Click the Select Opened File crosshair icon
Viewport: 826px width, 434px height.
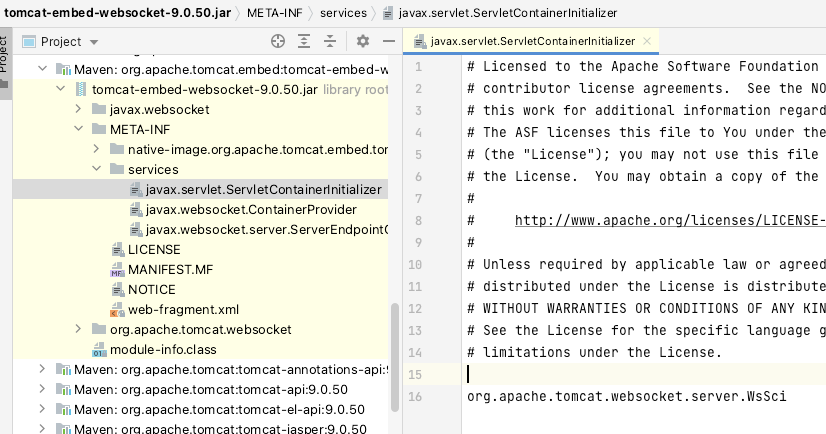(x=278, y=41)
